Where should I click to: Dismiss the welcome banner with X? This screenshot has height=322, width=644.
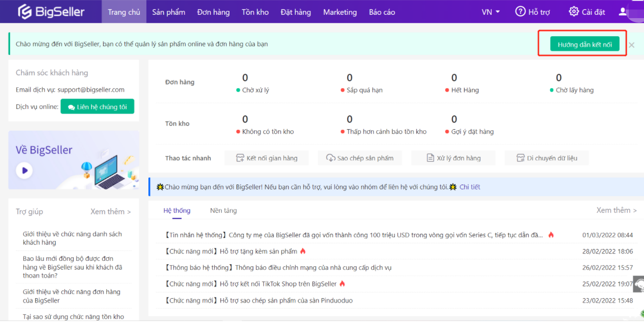632,45
